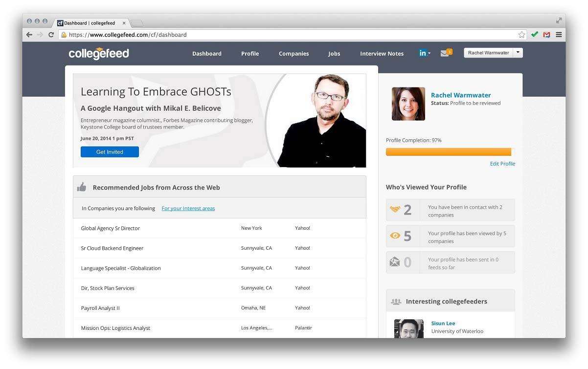The height and width of the screenshot is (369, 588).
Task: Click profile viewed by 5 companies text
Action: tap(467, 238)
